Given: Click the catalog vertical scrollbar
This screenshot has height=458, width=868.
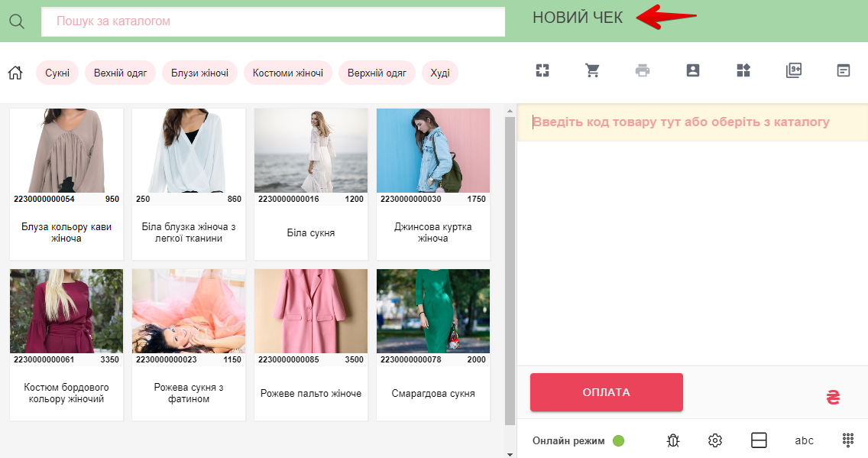Looking at the screenshot, I should [510, 268].
